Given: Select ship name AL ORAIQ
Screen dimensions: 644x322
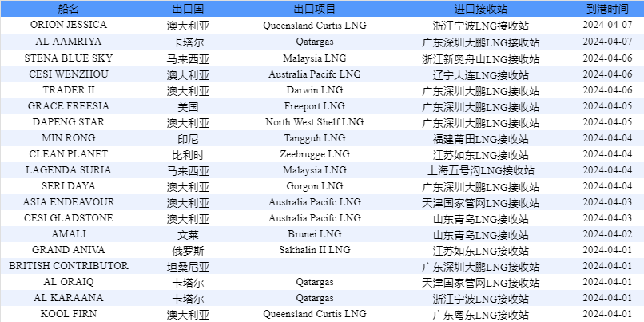Looking at the screenshot, I should (69, 282).
